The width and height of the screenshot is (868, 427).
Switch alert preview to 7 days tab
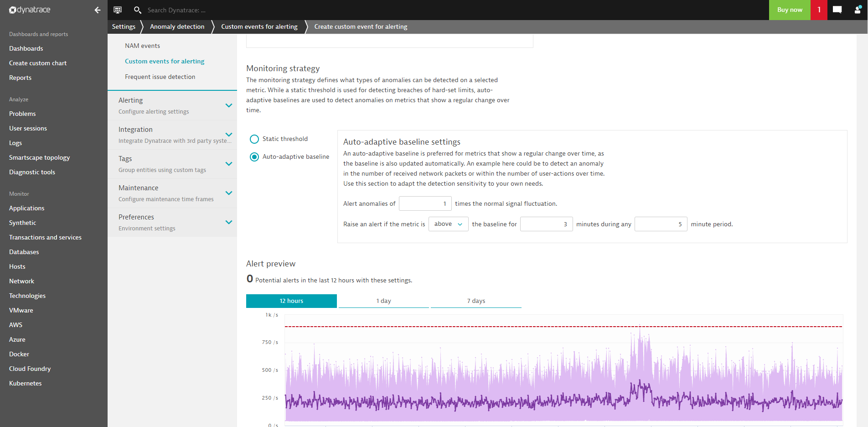[476, 301]
